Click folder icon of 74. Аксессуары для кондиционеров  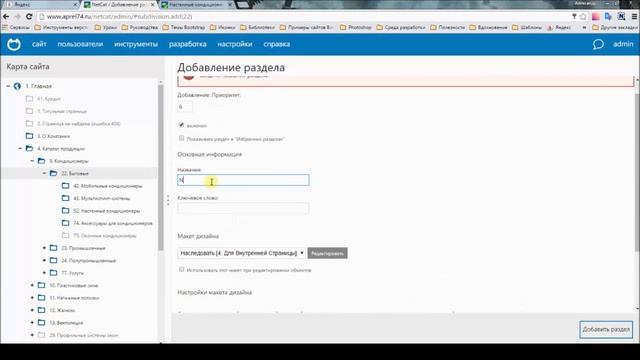click(65, 223)
